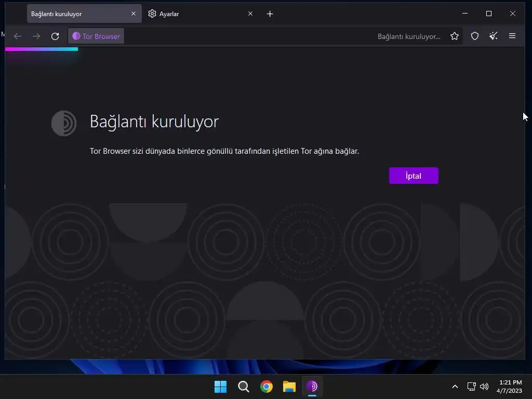Open the hamburger application menu
The image size is (532, 399).
[x=512, y=36]
